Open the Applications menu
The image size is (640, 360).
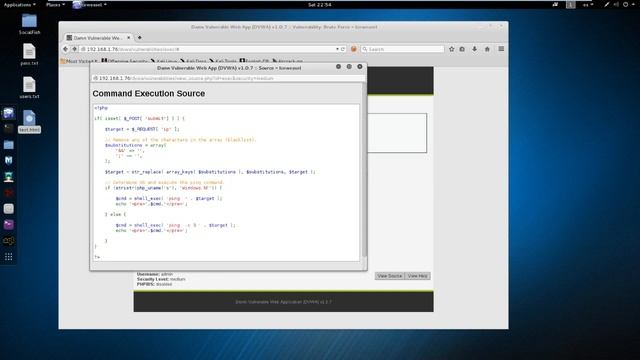tap(19, 5)
